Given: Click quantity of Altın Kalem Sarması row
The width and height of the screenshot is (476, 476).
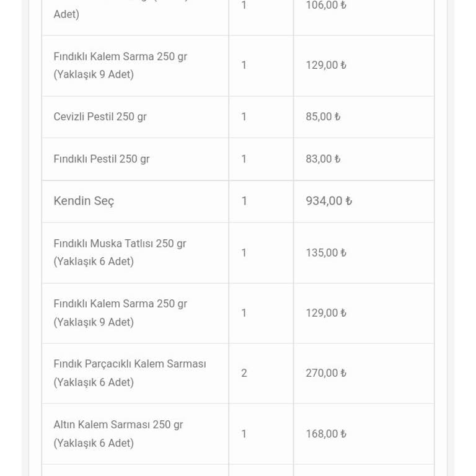Looking at the screenshot, I should click(x=244, y=434).
